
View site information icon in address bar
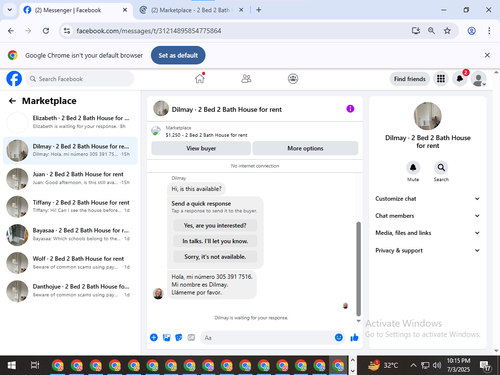point(67,31)
